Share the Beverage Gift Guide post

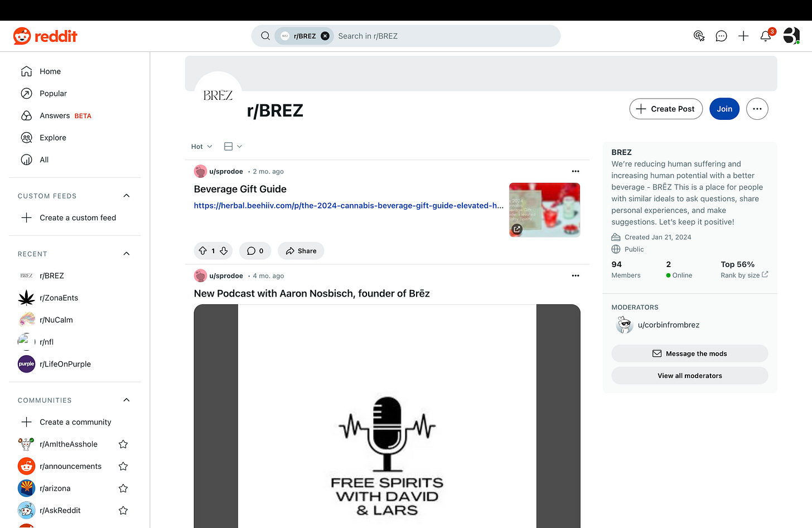point(301,251)
